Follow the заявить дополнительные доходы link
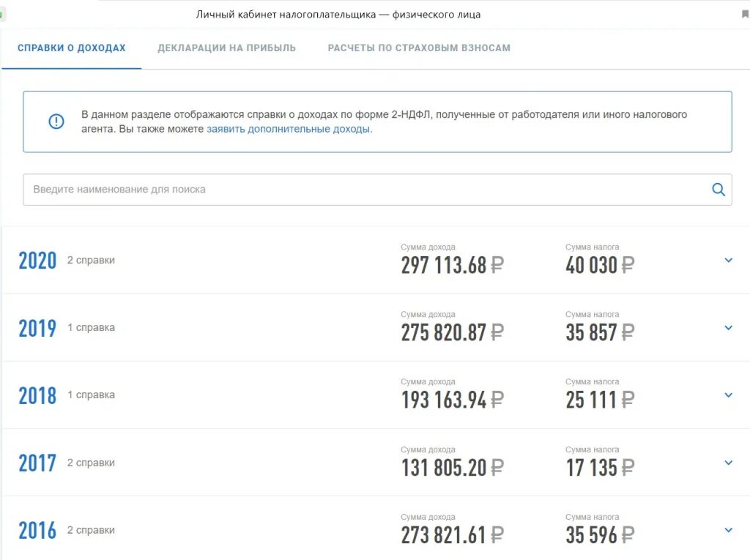This screenshot has width=750, height=560. tap(289, 129)
